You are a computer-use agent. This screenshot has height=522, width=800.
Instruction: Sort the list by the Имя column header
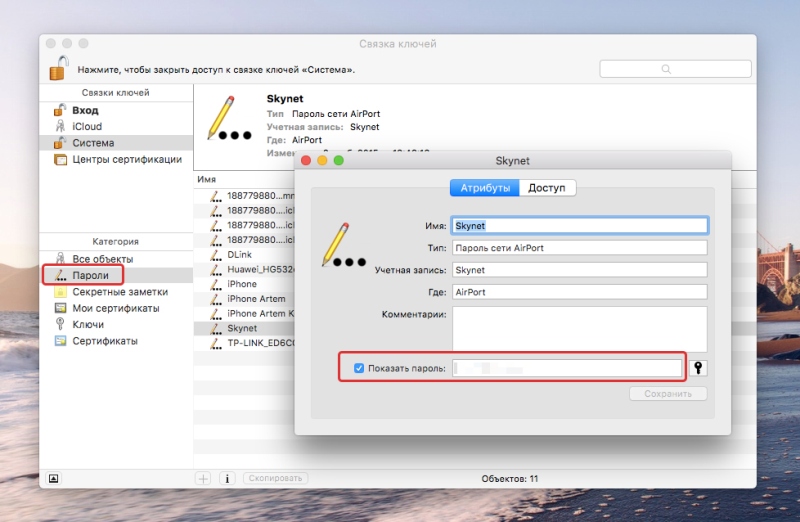click(207, 179)
